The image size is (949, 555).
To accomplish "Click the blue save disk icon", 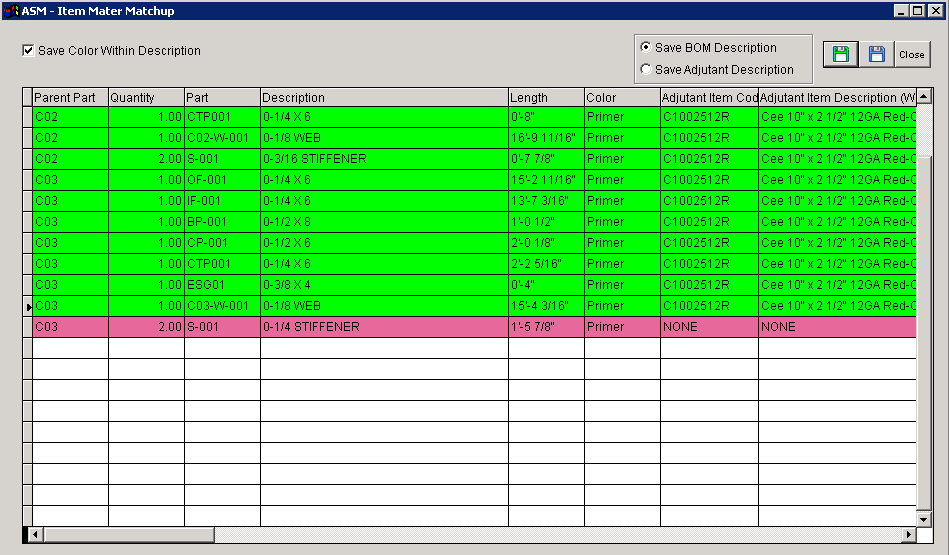I will [x=877, y=54].
